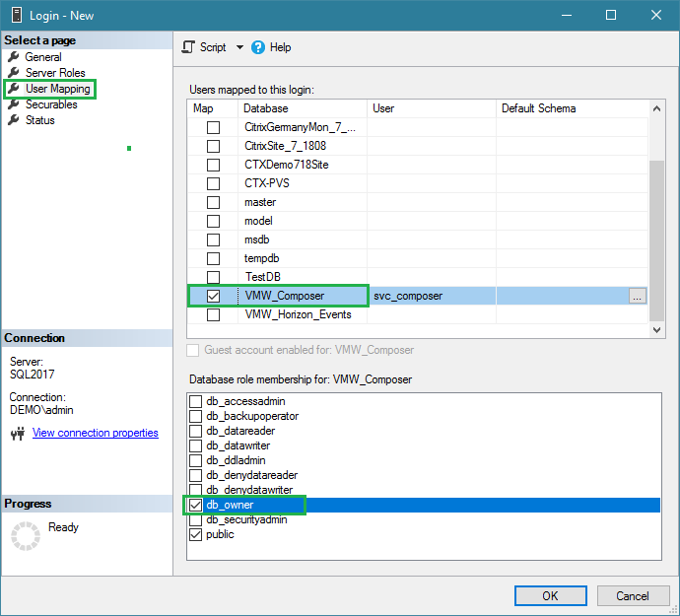This screenshot has width=680, height=616.
Task: Click the wrench icon beside General
Action: [14, 57]
